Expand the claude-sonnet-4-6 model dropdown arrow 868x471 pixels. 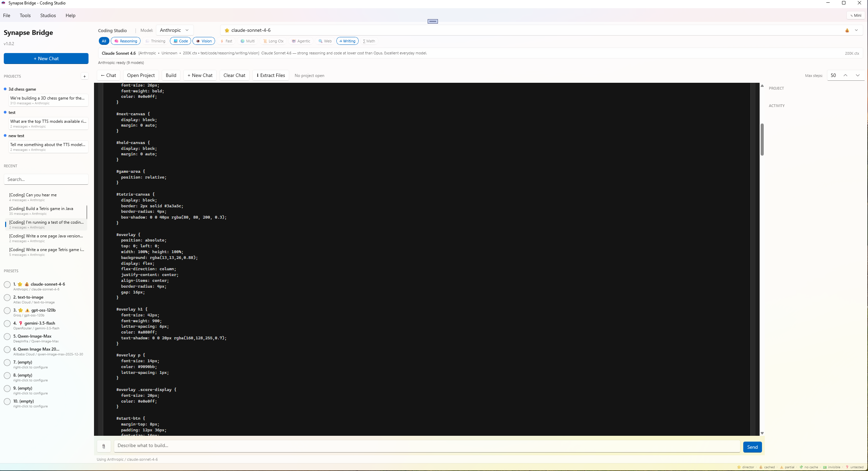click(x=856, y=30)
